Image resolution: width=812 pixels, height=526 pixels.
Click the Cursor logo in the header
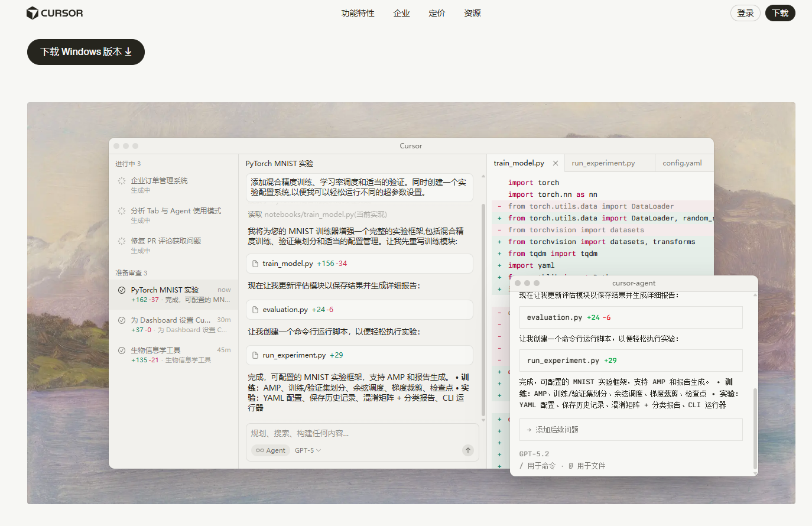(55, 13)
